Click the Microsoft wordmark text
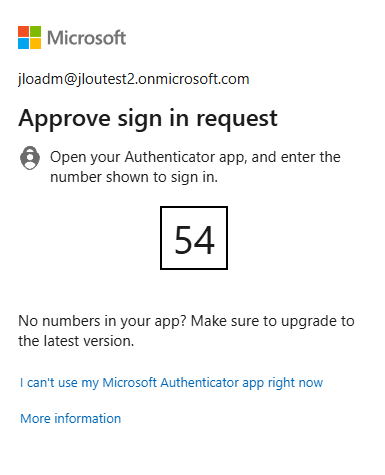 87,38
